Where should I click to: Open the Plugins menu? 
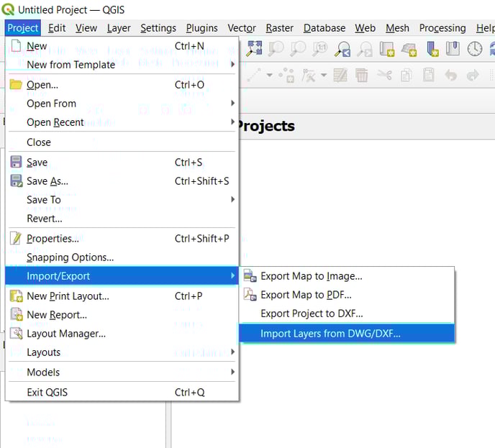[201, 28]
